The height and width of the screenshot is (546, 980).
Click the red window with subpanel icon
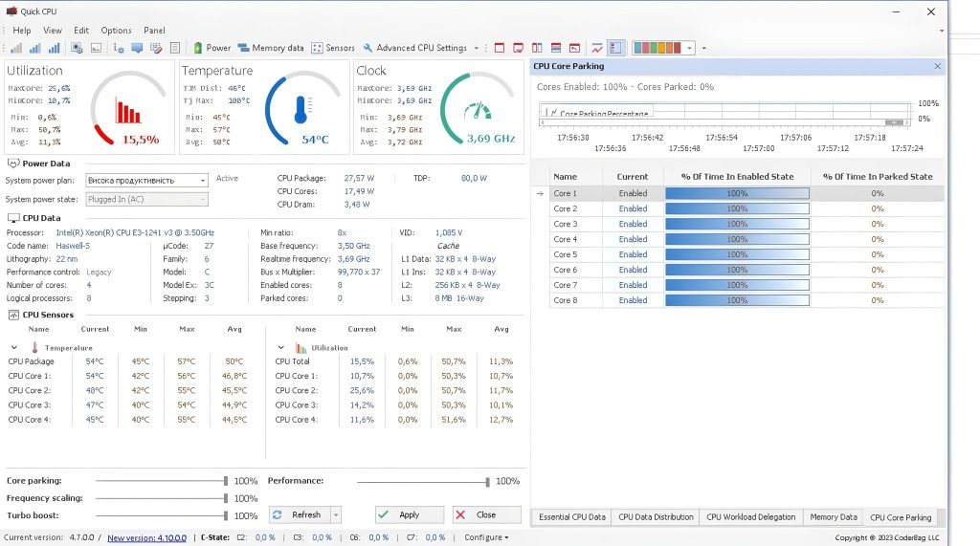[518, 48]
